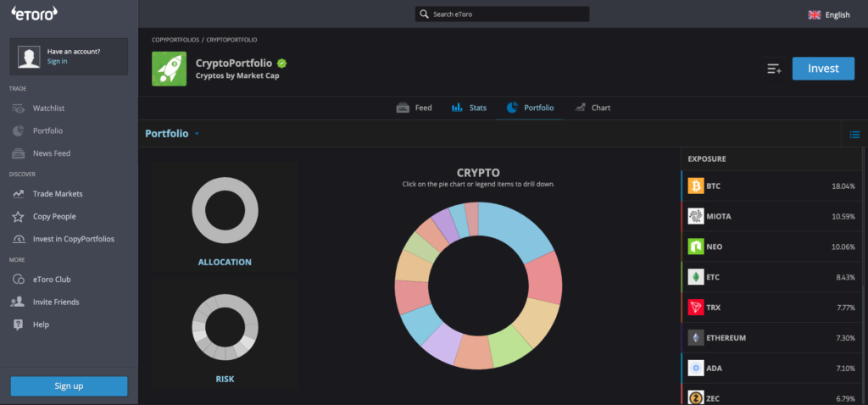
Task: Expand the NEO exposure row
Action: point(773,247)
